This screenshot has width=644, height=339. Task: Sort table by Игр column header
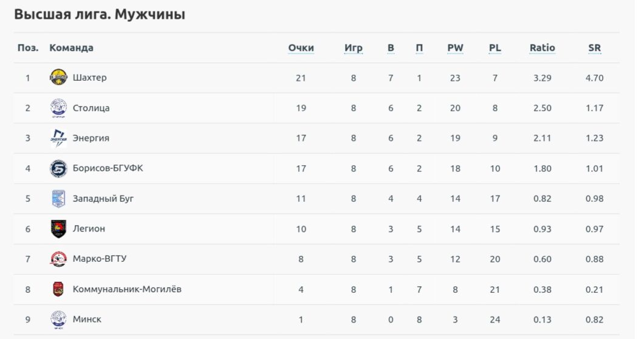tap(353, 48)
